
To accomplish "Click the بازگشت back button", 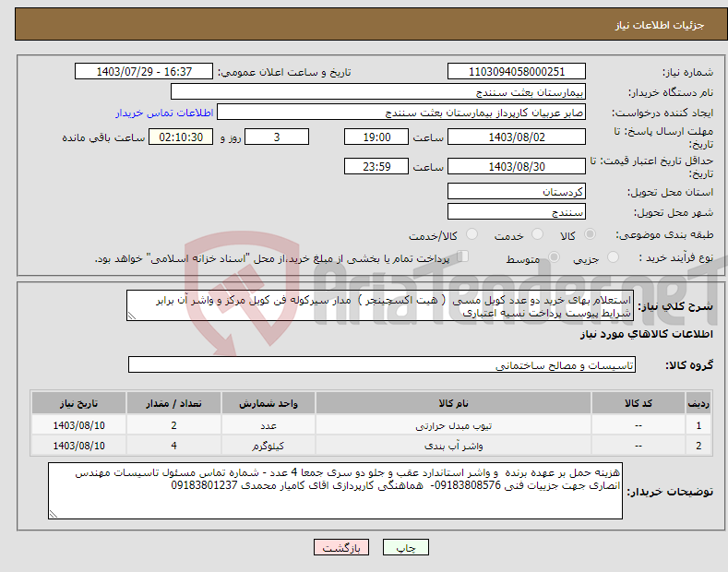I will 341,548.
